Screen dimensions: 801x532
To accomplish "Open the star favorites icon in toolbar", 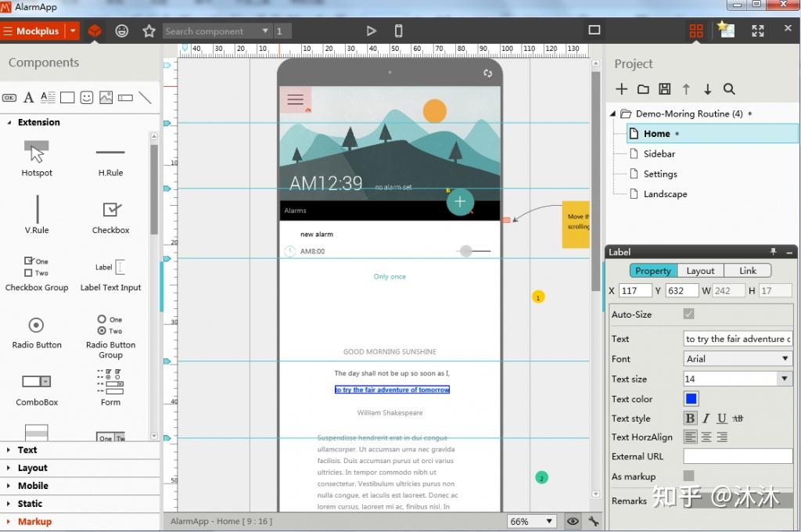I will (149, 31).
